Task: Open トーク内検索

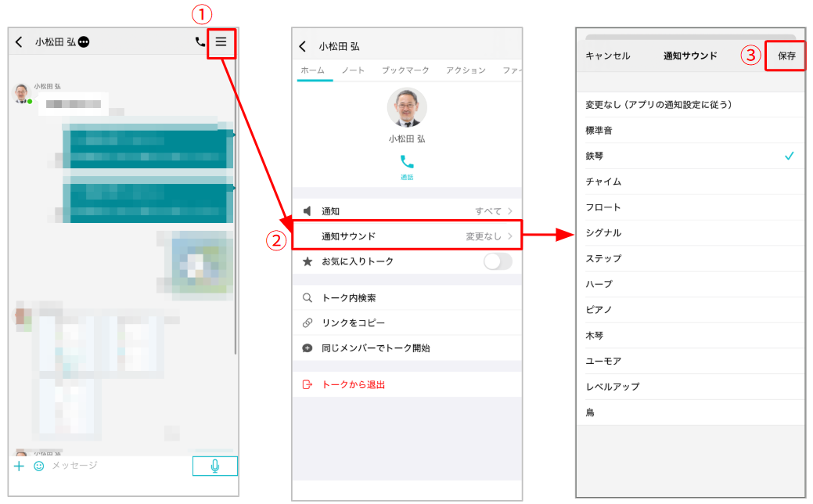Action: tap(407, 297)
